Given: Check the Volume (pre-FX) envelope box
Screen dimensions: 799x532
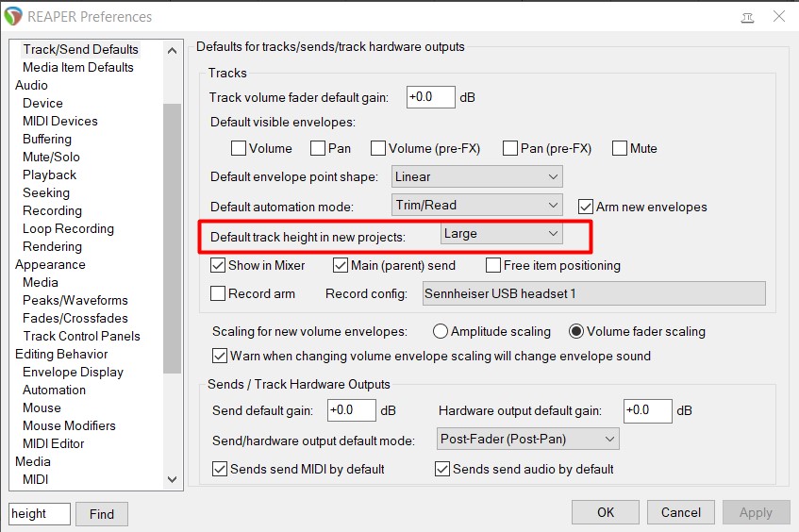Looking at the screenshot, I should pyautogui.click(x=378, y=148).
